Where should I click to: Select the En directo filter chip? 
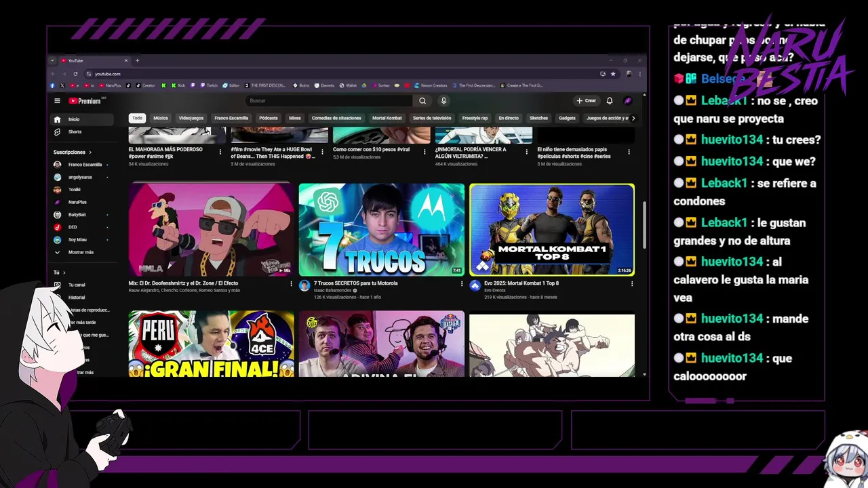(509, 118)
